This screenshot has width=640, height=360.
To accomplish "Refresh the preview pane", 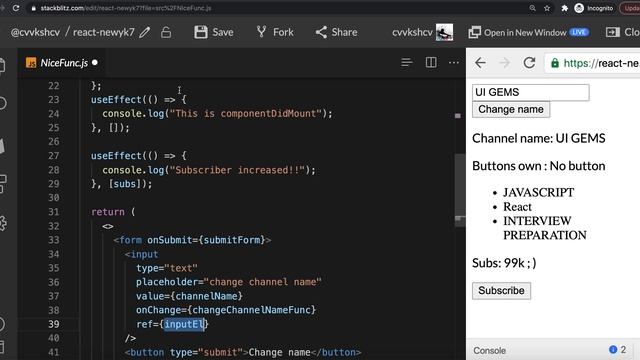I will tap(529, 63).
